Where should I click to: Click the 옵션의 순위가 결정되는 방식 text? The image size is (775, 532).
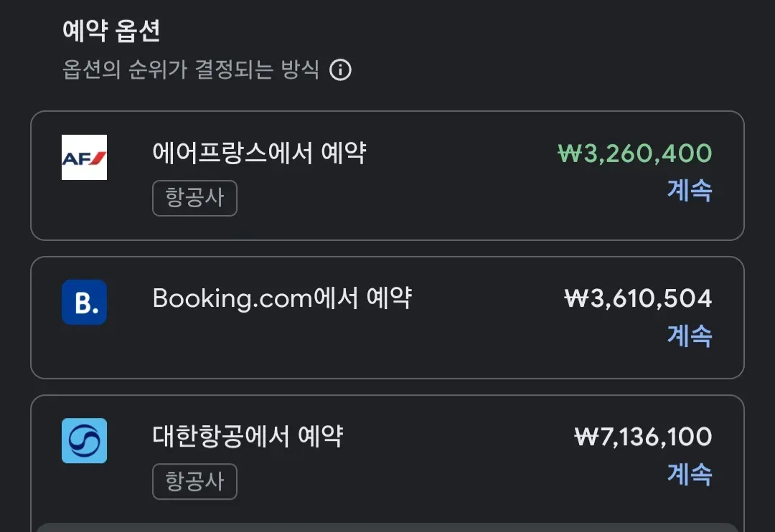(x=189, y=70)
